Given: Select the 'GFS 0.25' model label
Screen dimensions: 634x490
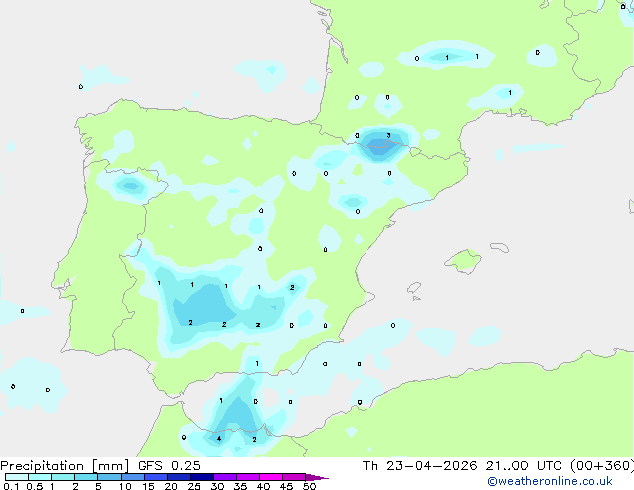Looking at the screenshot, I should (169, 466).
